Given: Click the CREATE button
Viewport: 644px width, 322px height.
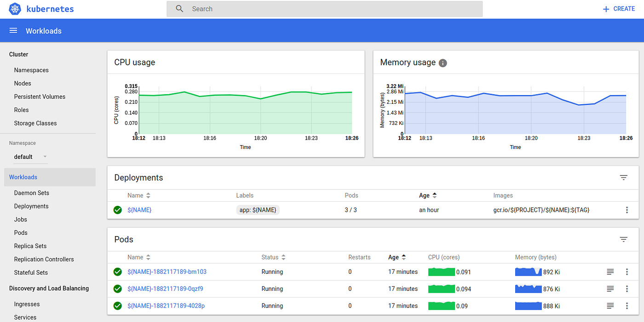Looking at the screenshot, I should click(x=618, y=8).
